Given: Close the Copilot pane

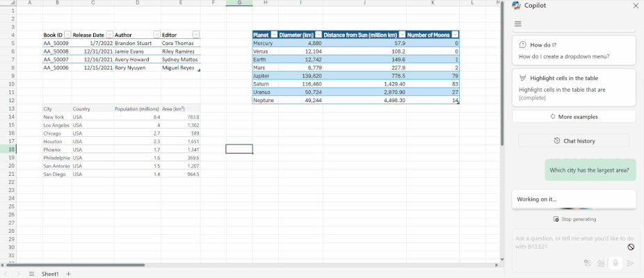Looking at the screenshot, I should tap(636, 6).
